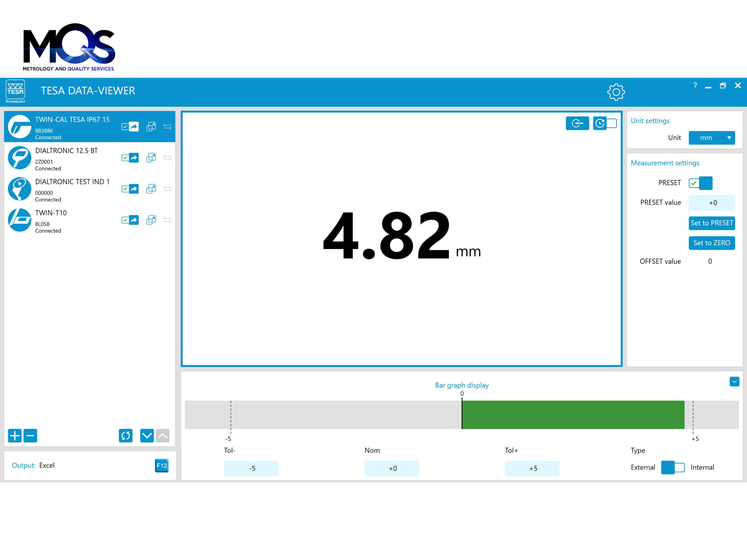Click the remove device minus icon
This screenshot has width=747, height=560.
coord(31,436)
